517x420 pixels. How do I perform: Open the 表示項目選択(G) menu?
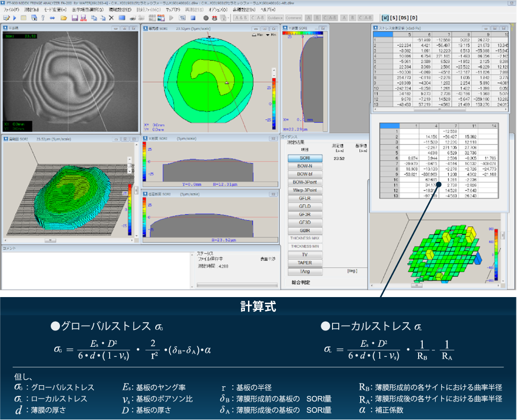click(87, 10)
